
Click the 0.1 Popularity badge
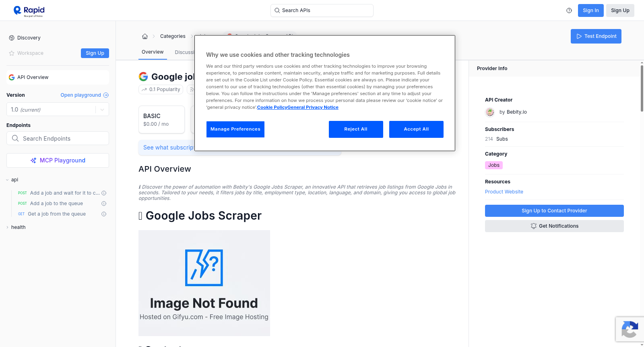(161, 89)
